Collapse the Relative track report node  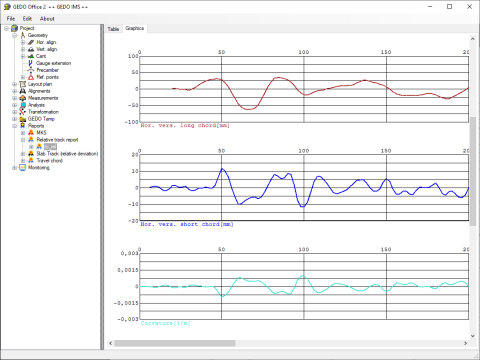tap(23, 140)
